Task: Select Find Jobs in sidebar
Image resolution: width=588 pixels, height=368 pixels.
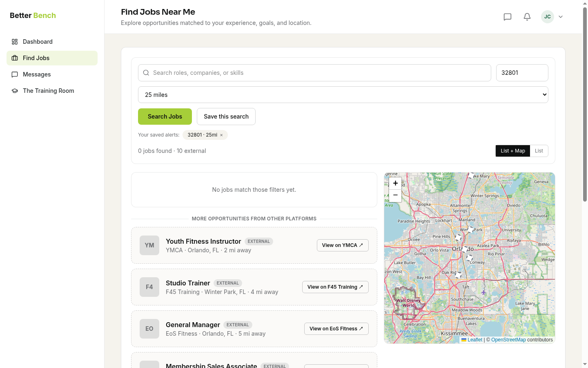Action: (x=52, y=58)
